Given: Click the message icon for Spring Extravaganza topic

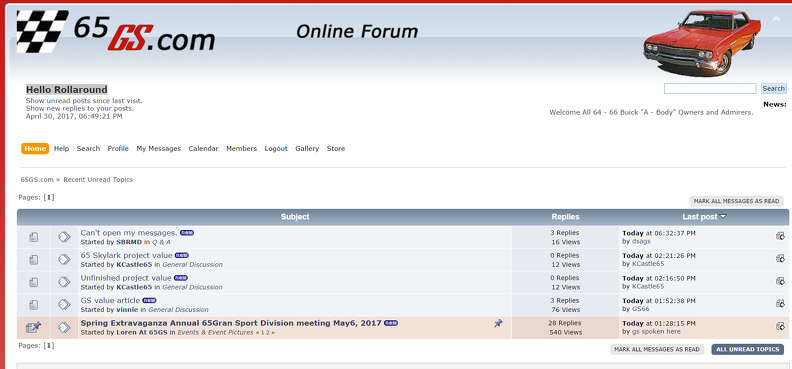Looking at the screenshot, I should 64,327.
